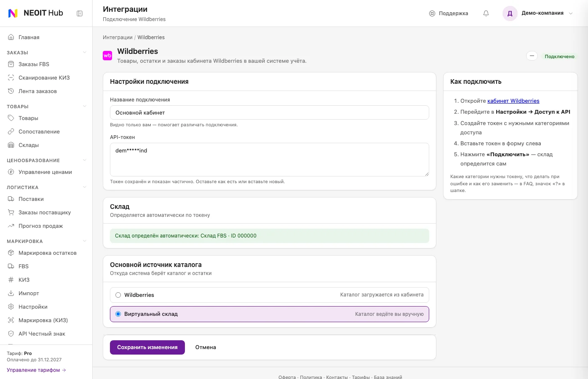Viewport: 588px width, 379px height.
Task: Select Wildberries as catalog source
Action: tap(270, 295)
